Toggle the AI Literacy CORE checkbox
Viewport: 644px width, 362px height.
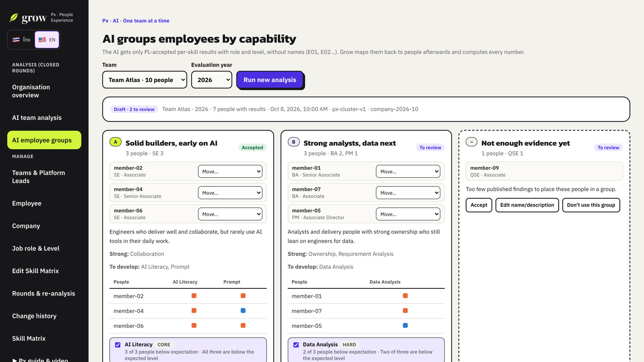[x=118, y=345]
